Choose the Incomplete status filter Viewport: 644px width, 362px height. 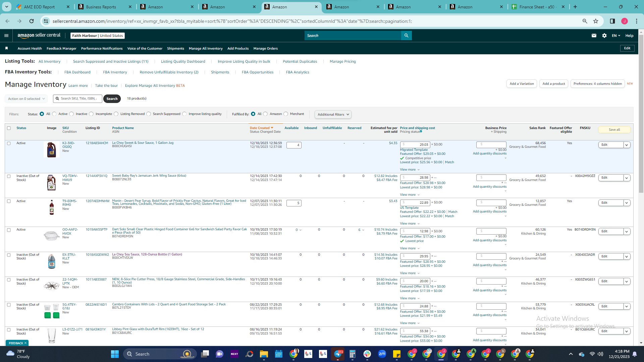tap(91, 114)
